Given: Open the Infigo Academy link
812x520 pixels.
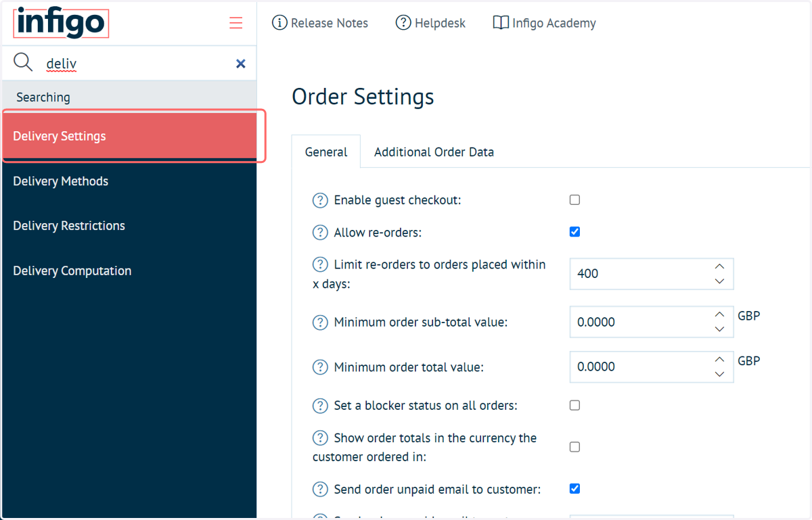Looking at the screenshot, I should tap(554, 23).
